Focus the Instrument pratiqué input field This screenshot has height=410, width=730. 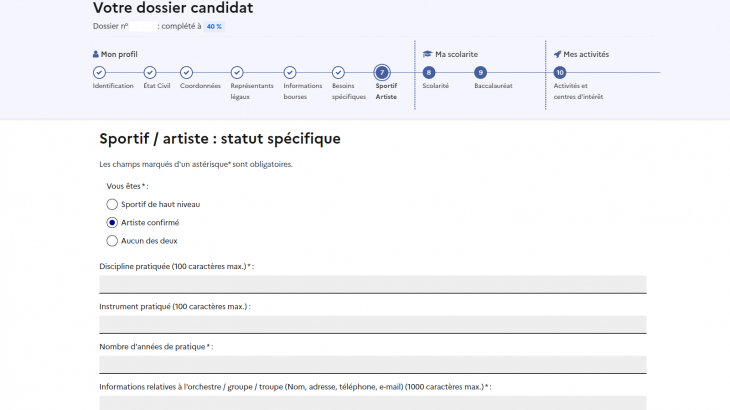coord(372,324)
